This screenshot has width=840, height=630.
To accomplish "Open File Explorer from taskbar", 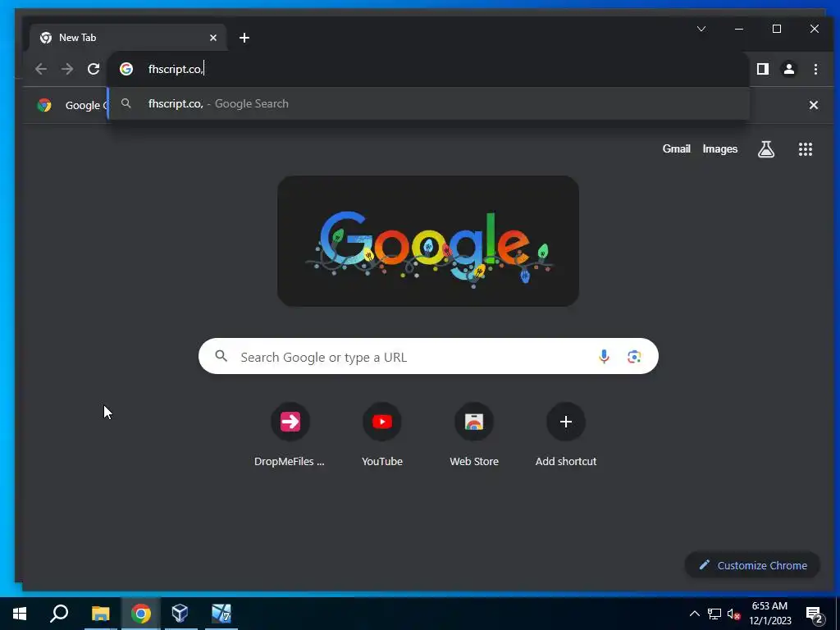I will coord(100,614).
